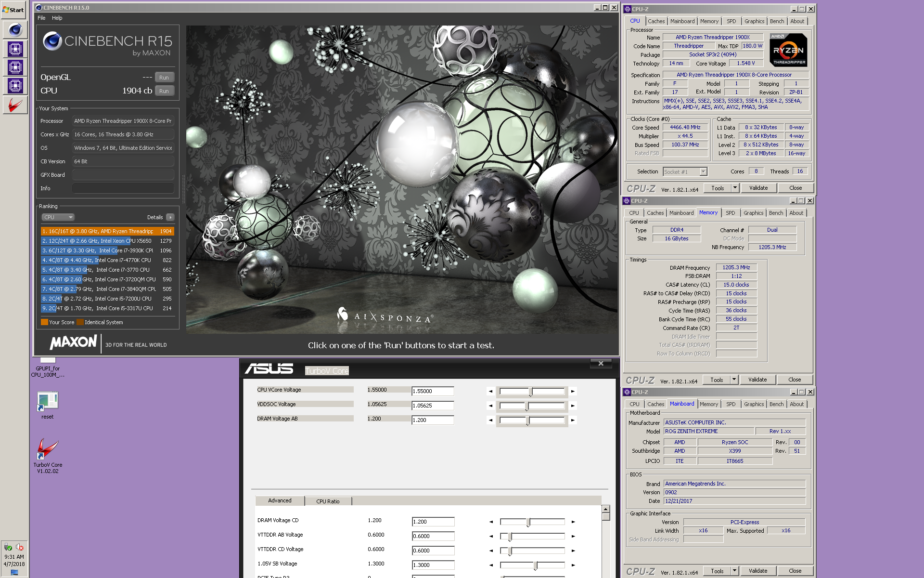The image size is (924, 578).
Task: Increase CPU VCore Voltage with right arrow
Action: 573,391
